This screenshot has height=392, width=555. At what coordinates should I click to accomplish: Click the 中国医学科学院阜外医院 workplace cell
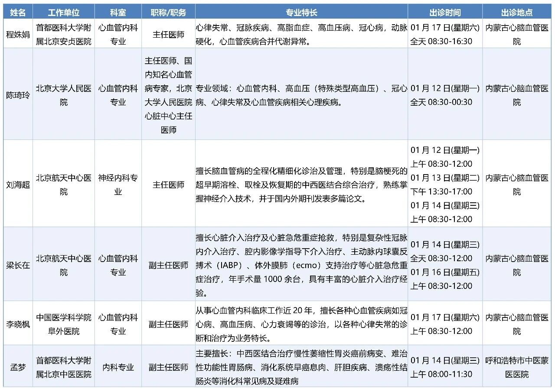[x=64, y=324]
